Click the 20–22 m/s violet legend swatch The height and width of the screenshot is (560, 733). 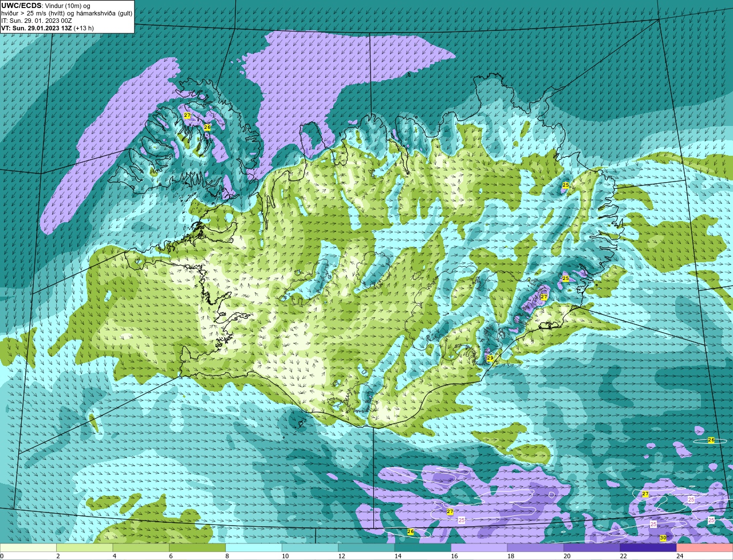(x=591, y=547)
